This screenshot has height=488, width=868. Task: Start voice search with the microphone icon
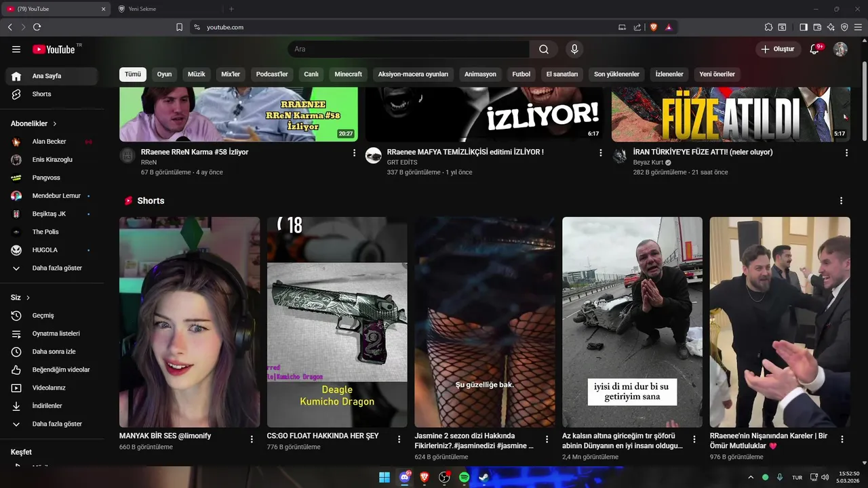(x=574, y=49)
